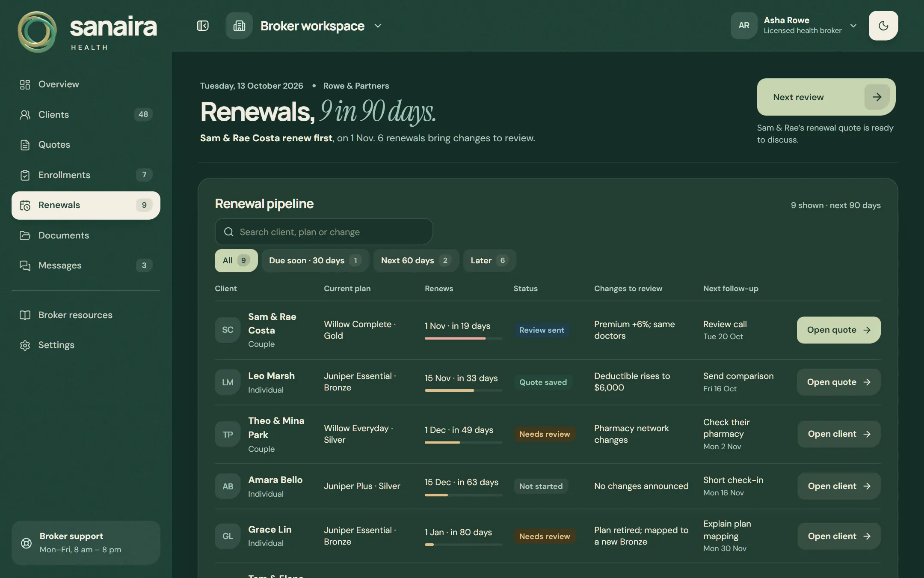
Task: Go to Overview in sidebar
Action: click(86, 84)
